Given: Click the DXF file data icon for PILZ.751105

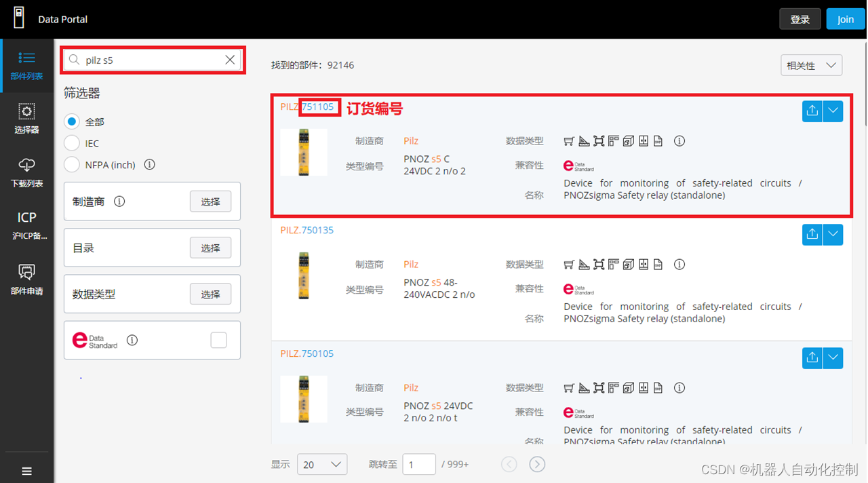Looking at the screenshot, I should (658, 141).
